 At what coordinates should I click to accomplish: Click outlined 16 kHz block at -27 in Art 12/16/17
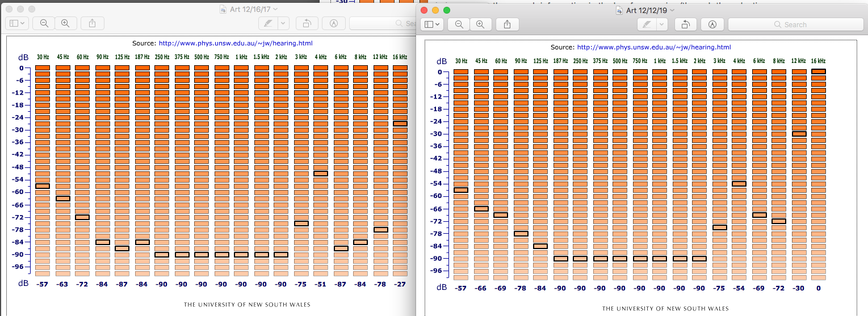click(x=400, y=124)
